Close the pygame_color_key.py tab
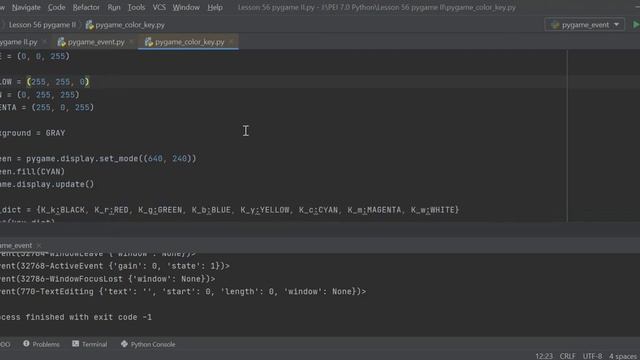The image size is (640, 360). pyautogui.click(x=231, y=42)
